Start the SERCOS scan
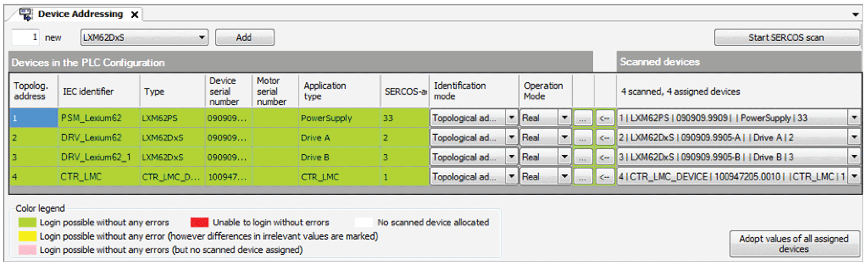The height and width of the screenshot is (268, 868). (x=786, y=37)
